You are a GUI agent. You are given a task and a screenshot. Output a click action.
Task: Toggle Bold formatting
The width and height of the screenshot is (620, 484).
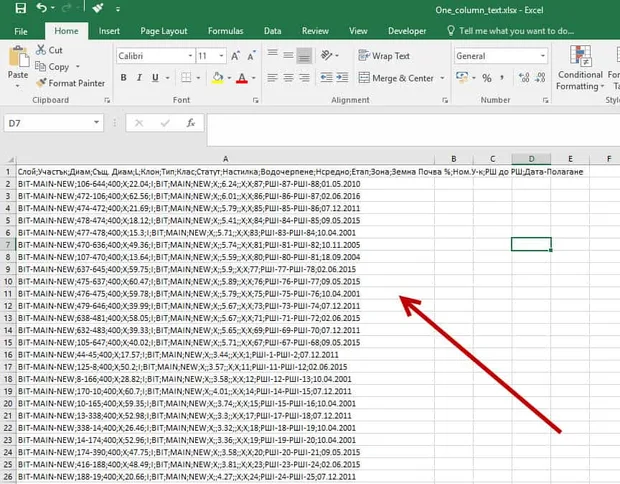pyautogui.click(x=123, y=78)
